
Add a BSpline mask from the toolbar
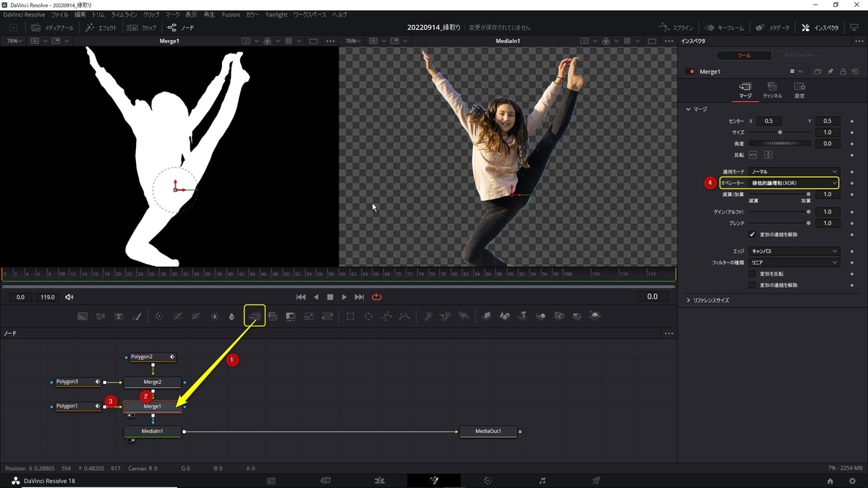pyautogui.click(x=404, y=316)
